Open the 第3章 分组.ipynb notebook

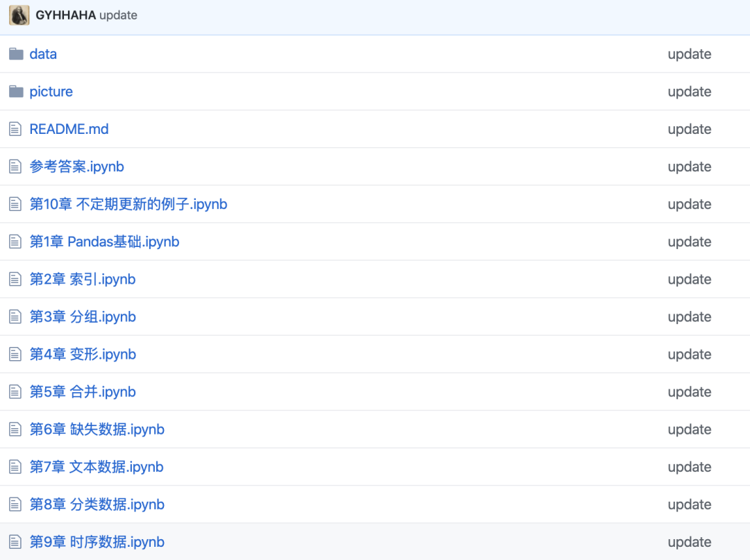pyautogui.click(x=82, y=316)
